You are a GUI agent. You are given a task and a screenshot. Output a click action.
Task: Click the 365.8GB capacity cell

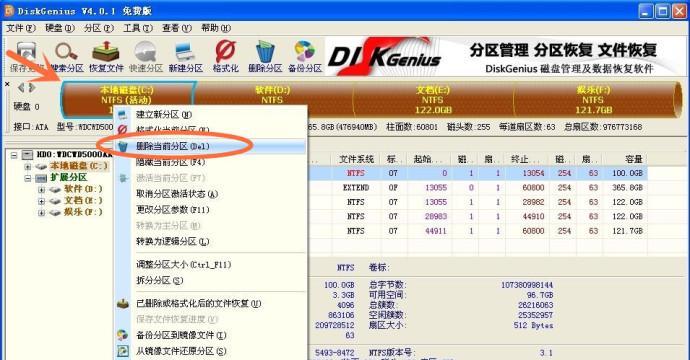click(x=628, y=187)
